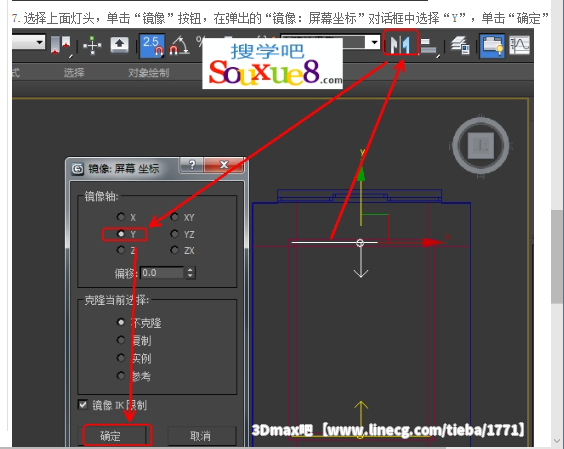Open the Curve Editor icon
Viewport: 564px width, 449px height.
pyautogui.click(x=519, y=46)
